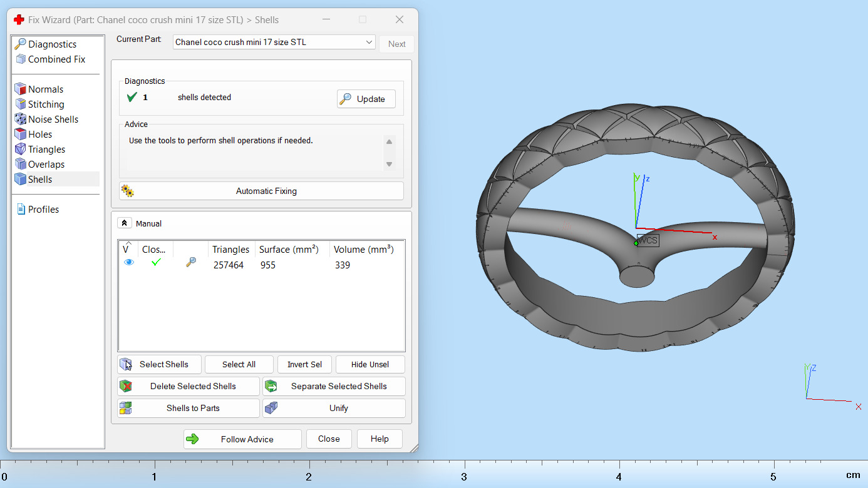Go to the Stitching step
The image size is (868, 488).
click(46, 104)
